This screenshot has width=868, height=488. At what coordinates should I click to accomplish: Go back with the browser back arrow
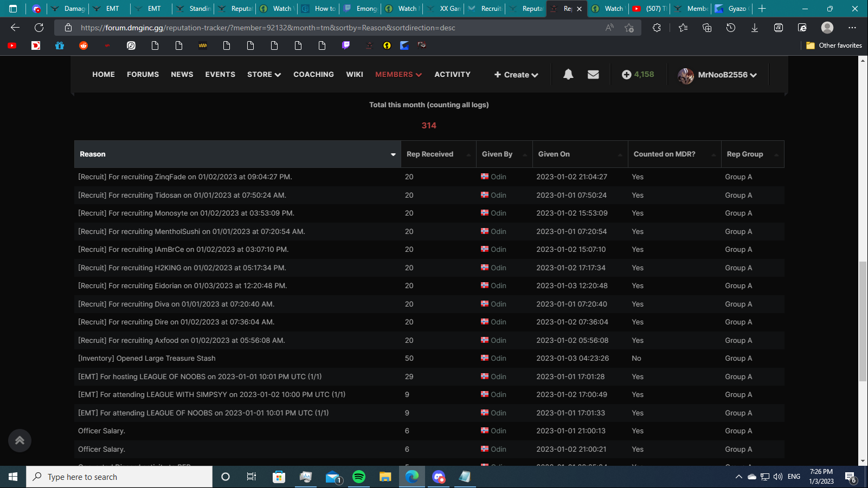(x=15, y=28)
